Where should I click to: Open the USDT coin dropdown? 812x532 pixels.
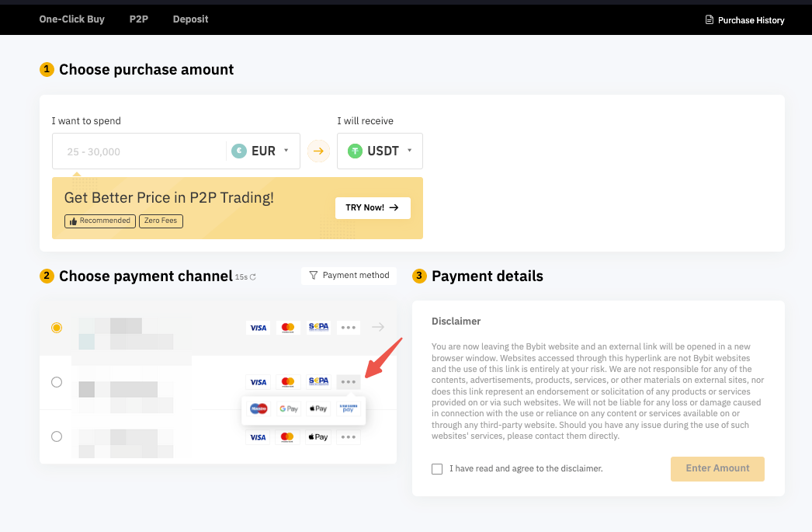(380, 151)
